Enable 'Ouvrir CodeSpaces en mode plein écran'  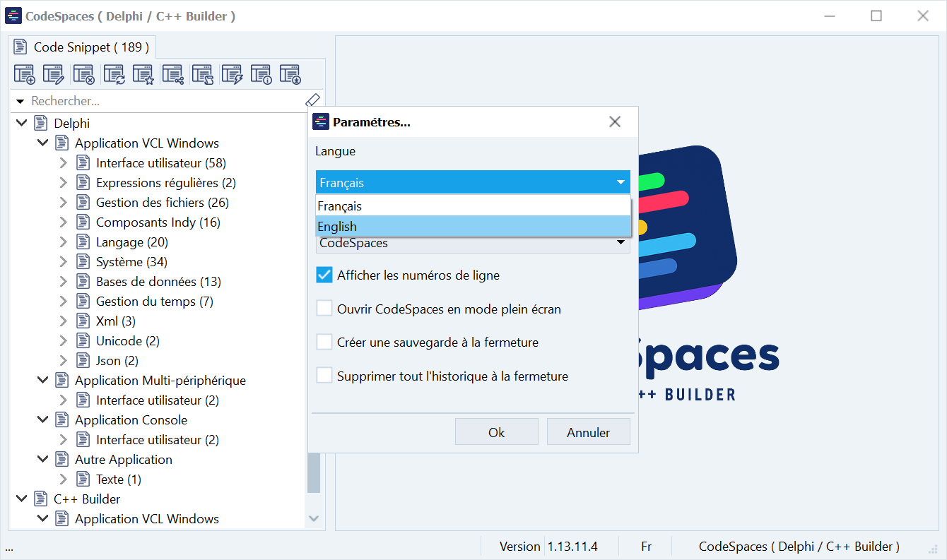(324, 309)
